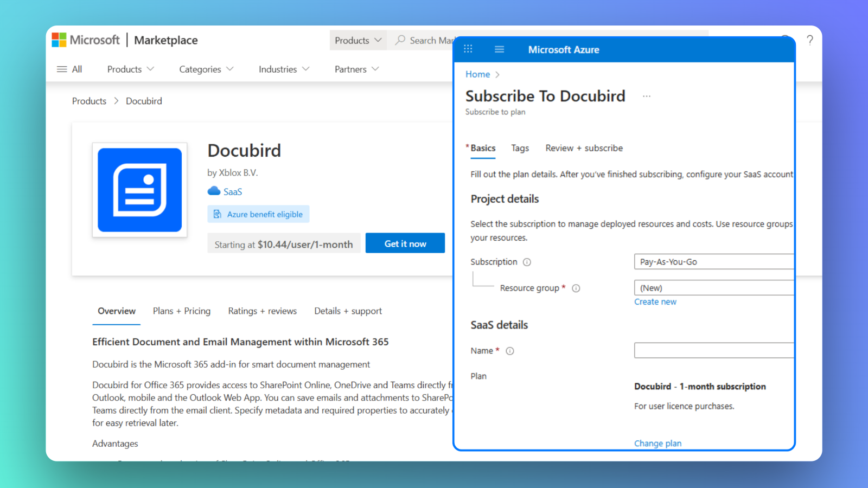Image resolution: width=868 pixels, height=488 pixels.
Task: Click the 'Docubird - 1-month subscription' plan text
Action: (700, 387)
